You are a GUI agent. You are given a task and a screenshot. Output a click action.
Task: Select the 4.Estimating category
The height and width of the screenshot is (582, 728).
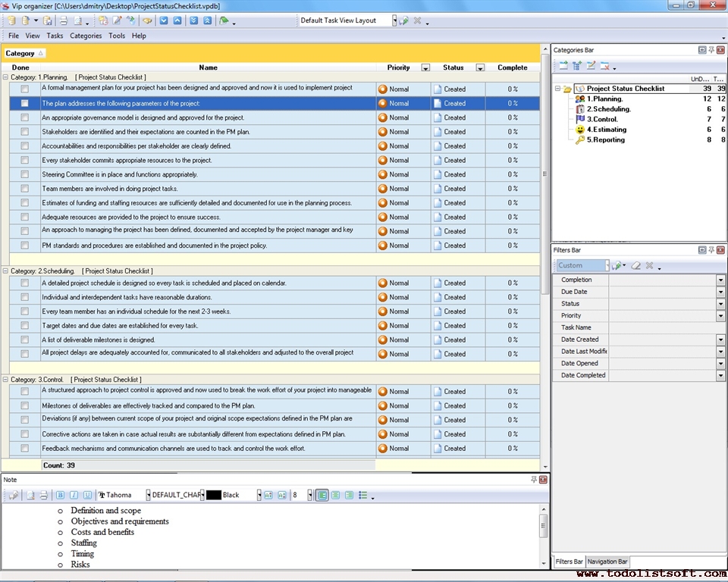[606, 130]
